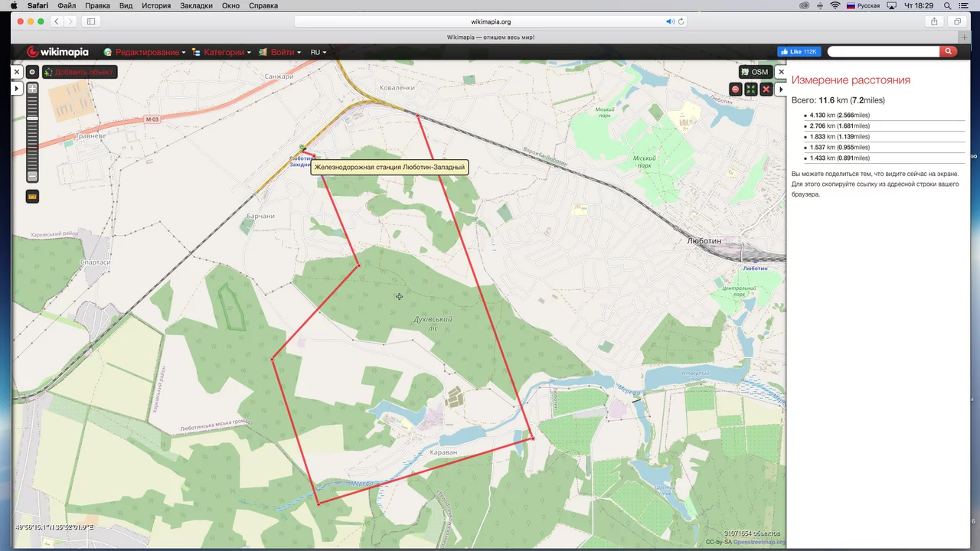This screenshot has width=980, height=551.
Task: Open the История menu
Action: [x=155, y=5]
